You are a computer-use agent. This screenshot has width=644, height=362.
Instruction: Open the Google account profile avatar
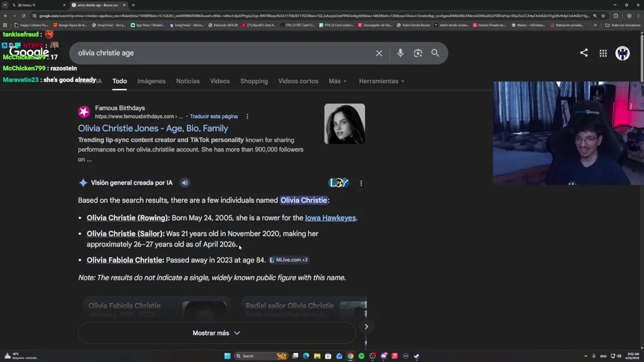[x=623, y=53]
